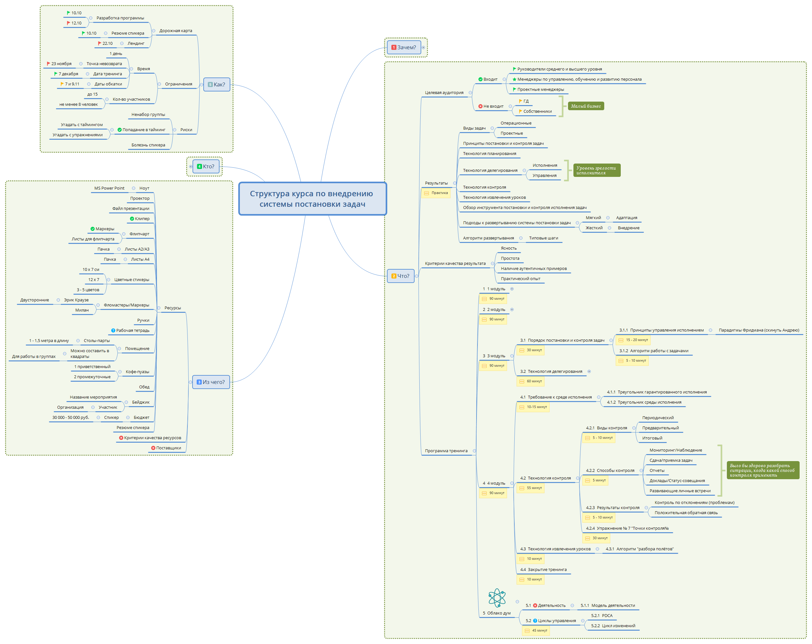The height and width of the screenshot is (644, 812).
Task: Expand the Зачем? topic branch
Action: [423, 47]
